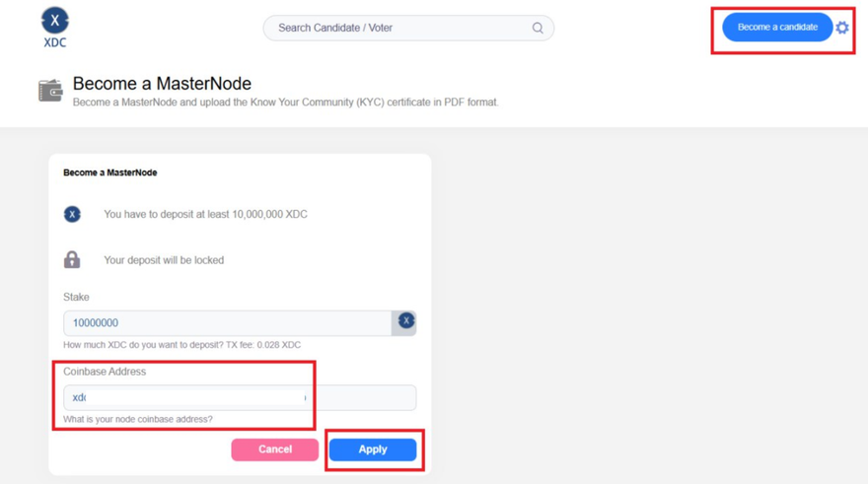Click the search magnifier icon
The width and height of the screenshot is (868, 484).
click(x=538, y=29)
